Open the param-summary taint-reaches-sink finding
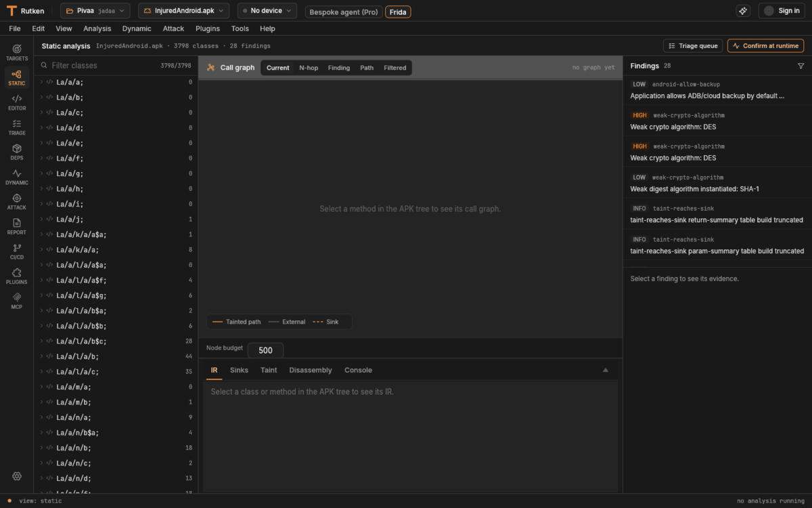The width and height of the screenshot is (812, 508). coord(717,245)
